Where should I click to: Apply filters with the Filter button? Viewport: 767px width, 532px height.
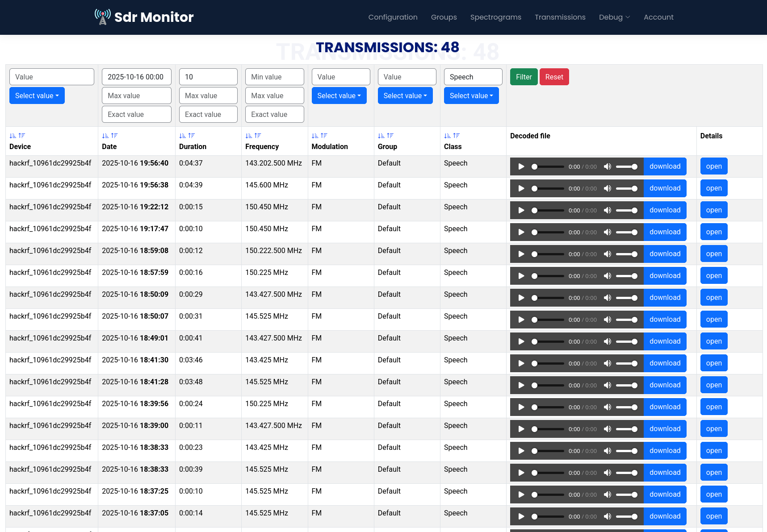coord(524,77)
